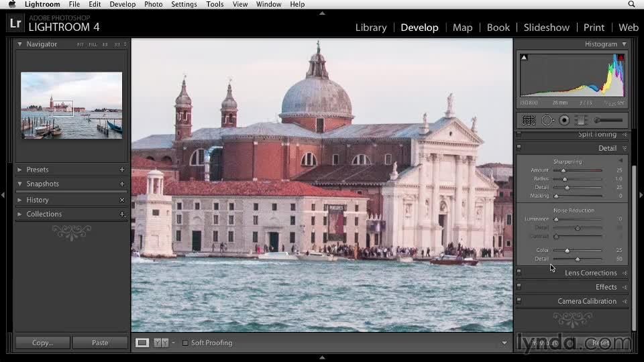Expand the Effects panel
The height and width of the screenshot is (362, 644).
point(625,287)
